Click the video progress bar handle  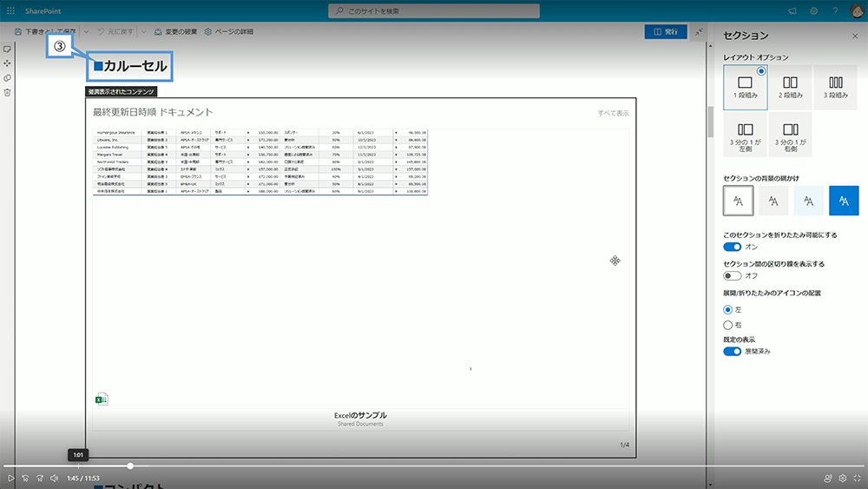130,466
